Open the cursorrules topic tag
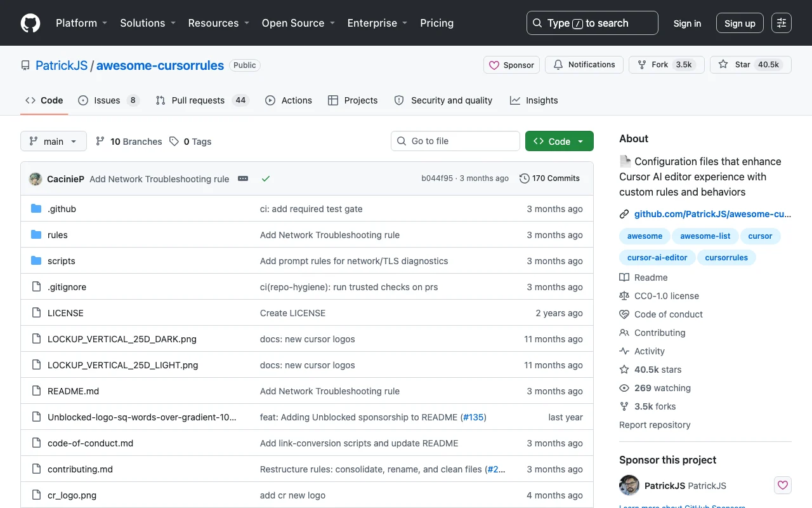This screenshot has width=812, height=508. [x=726, y=257]
